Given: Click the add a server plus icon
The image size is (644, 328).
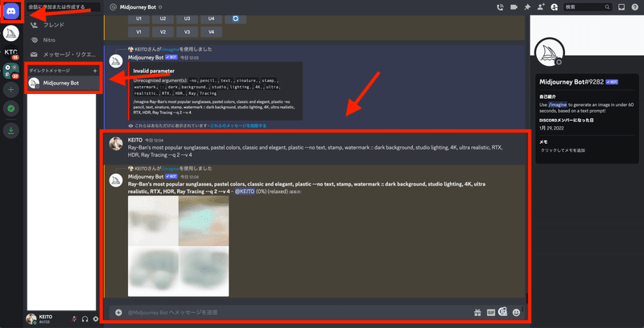Looking at the screenshot, I should coord(11,90).
